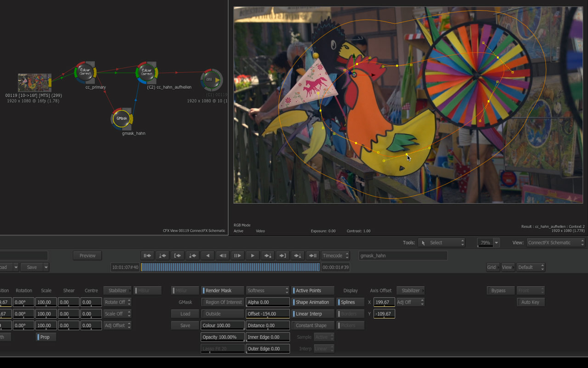Expand the Timecode dropdown
The image size is (588, 368).
(335, 256)
